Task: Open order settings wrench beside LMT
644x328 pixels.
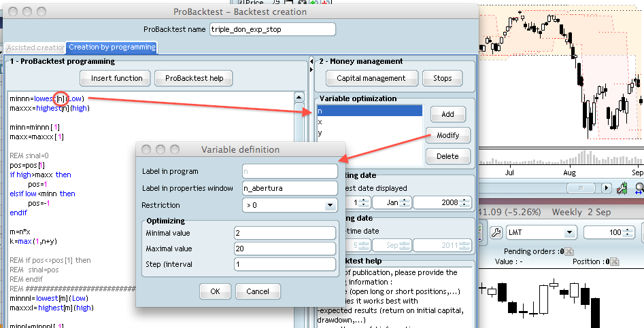Action: click(496, 232)
